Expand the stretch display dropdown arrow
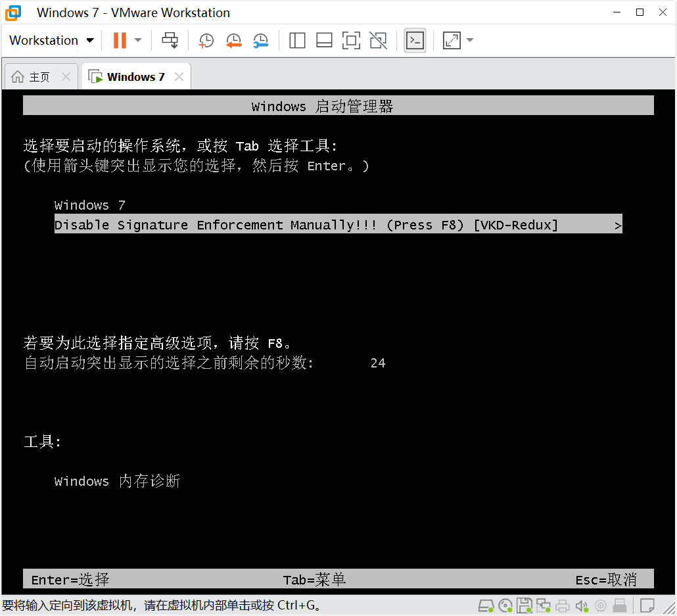677x616 pixels. pyautogui.click(x=470, y=40)
